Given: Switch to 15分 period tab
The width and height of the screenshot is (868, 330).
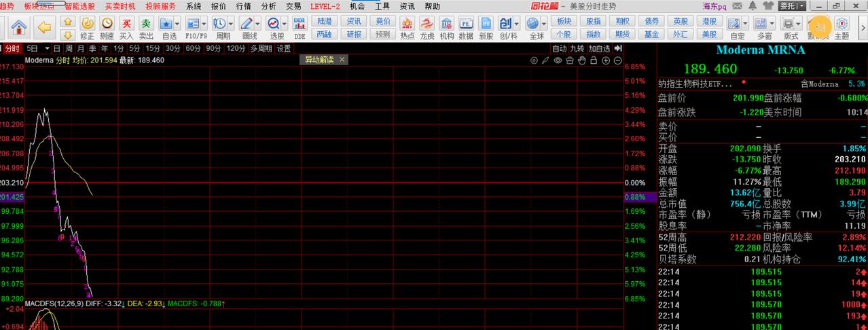Looking at the screenshot, I should [x=153, y=49].
